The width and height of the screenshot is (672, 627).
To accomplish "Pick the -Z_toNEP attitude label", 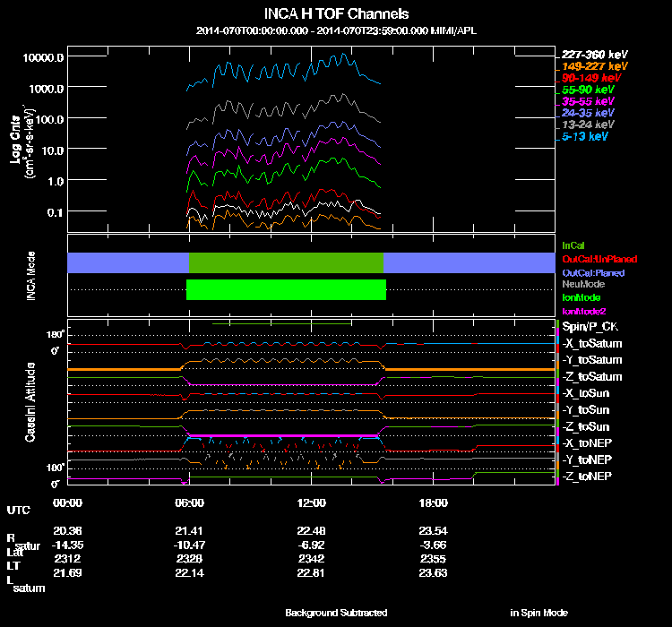I will [x=587, y=477].
